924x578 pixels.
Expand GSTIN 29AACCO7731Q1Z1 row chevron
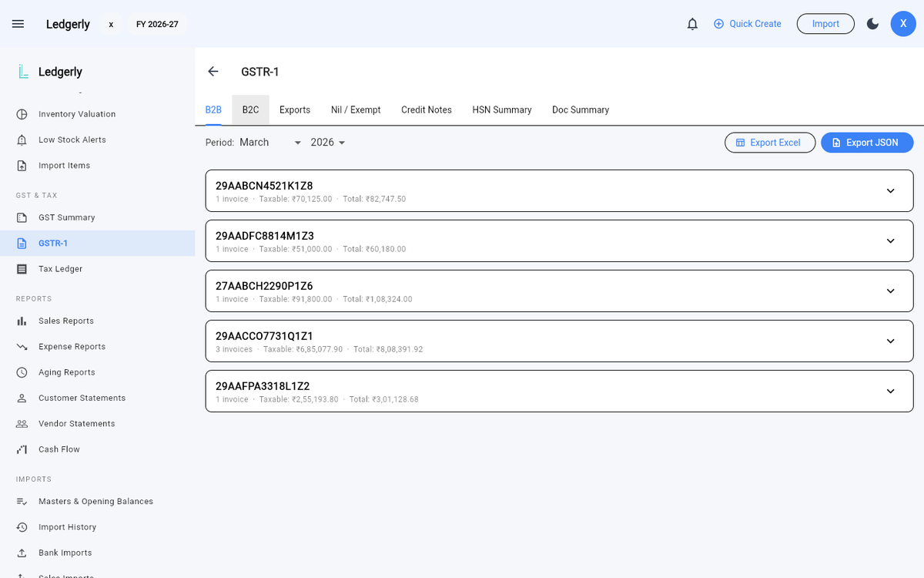[x=890, y=341]
